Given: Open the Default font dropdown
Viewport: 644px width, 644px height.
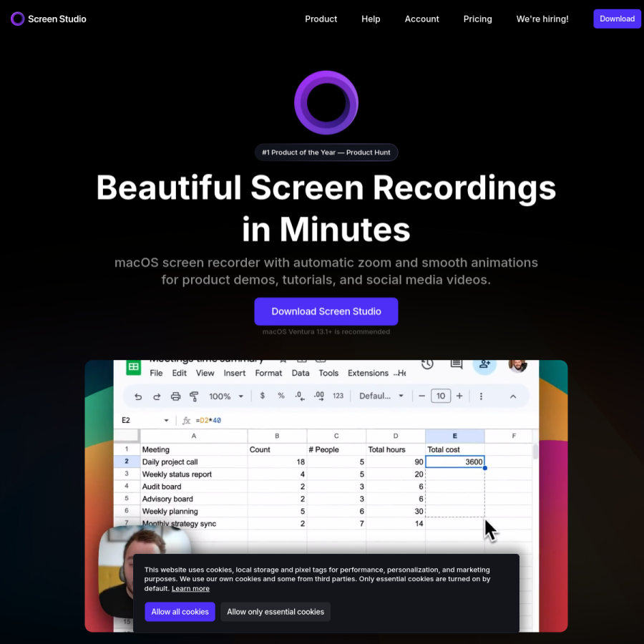Looking at the screenshot, I should pos(381,396).
